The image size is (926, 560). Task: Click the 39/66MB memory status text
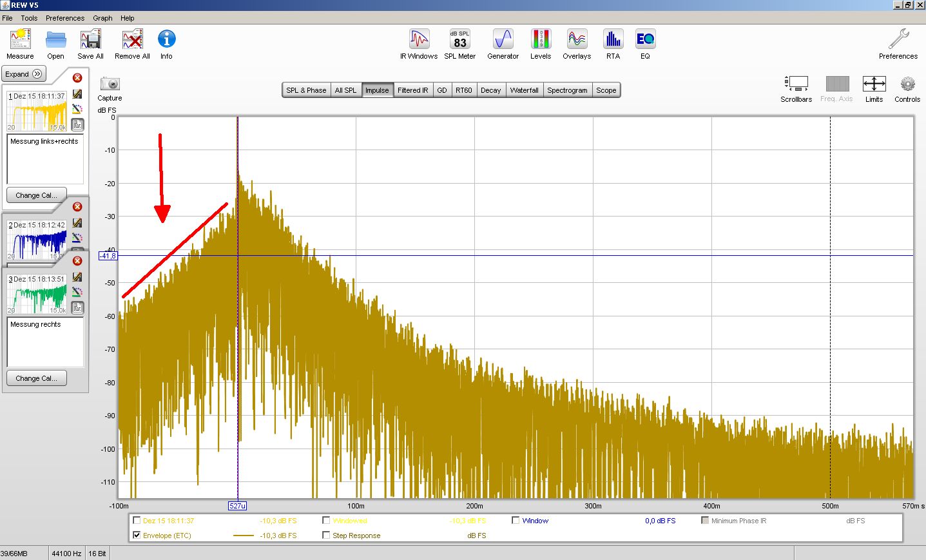coord(14,554)
